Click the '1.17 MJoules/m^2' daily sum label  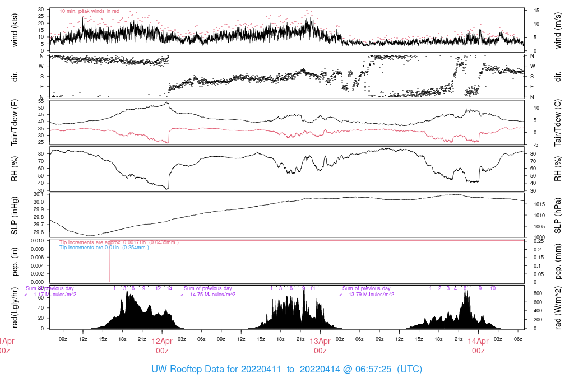[50, 295]
